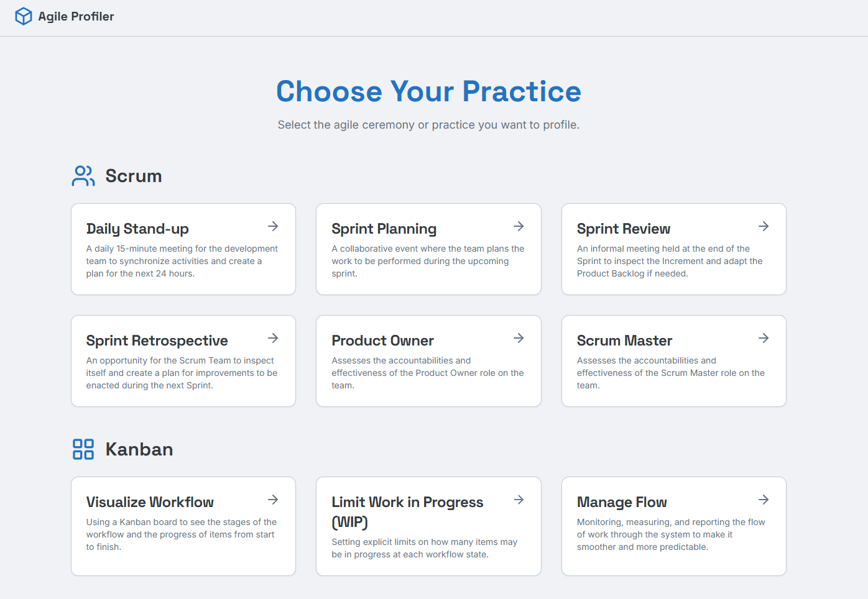The height and width of the screenshot is (599, 868).
Task: Click the arrow icon on Visualize Workflow card
Action: [273, 500]
